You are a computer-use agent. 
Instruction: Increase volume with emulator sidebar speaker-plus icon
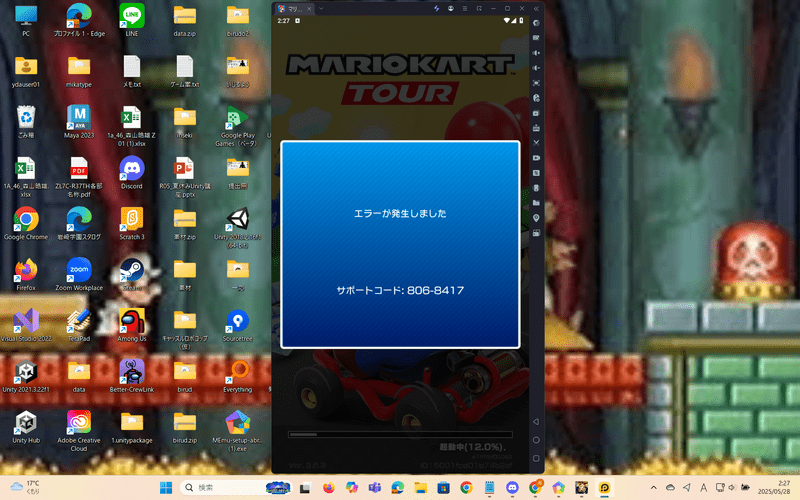536,53
